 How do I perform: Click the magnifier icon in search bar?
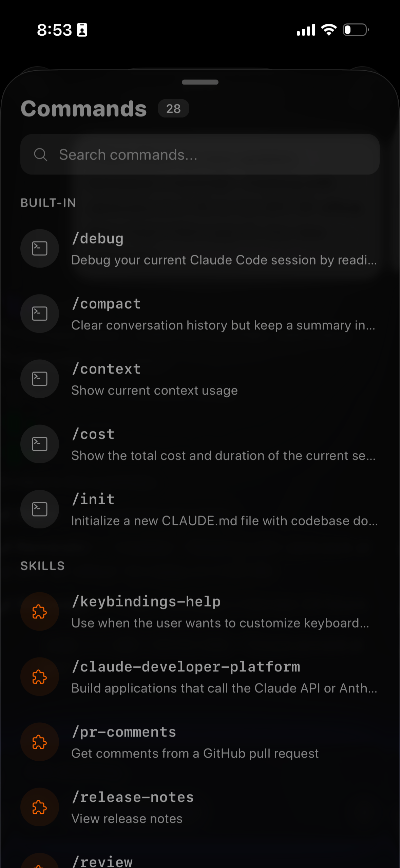[x=41, y=155]
